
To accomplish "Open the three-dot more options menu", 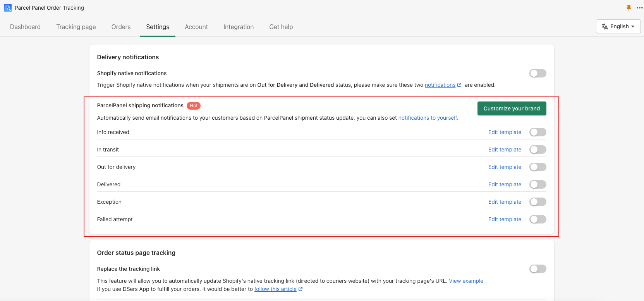I will point(639,8).
